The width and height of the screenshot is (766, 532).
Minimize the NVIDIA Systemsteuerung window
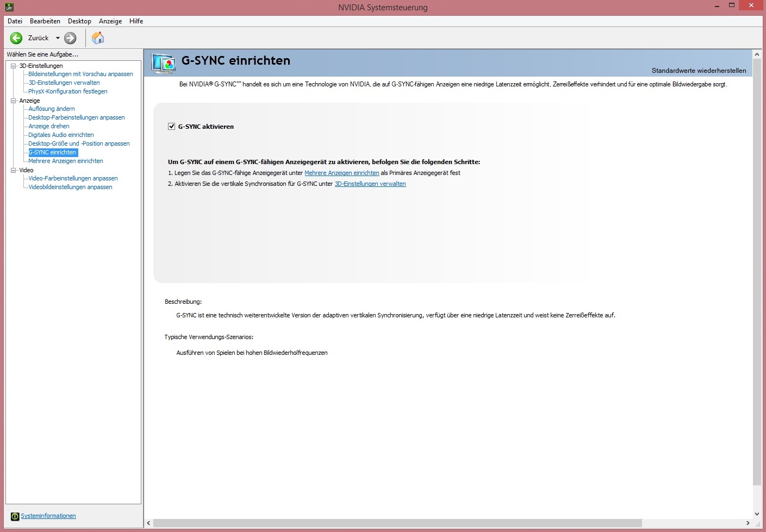tap(717, 6)
